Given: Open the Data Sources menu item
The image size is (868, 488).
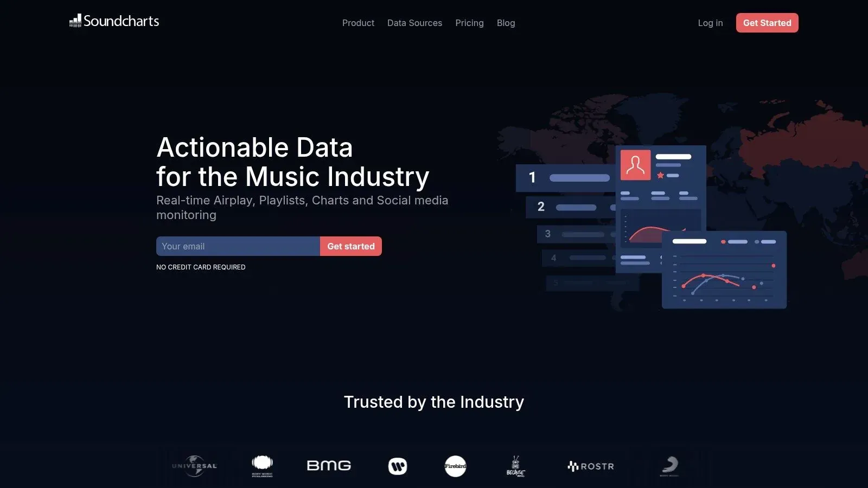Looking at the screenshot, I should point(414,23).
